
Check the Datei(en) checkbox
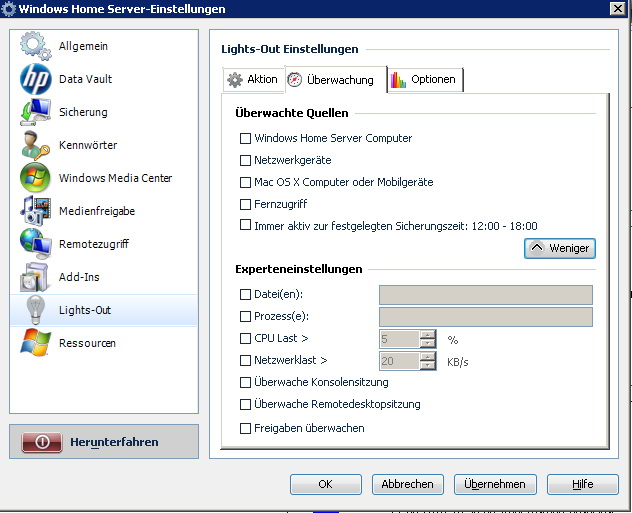245,295
